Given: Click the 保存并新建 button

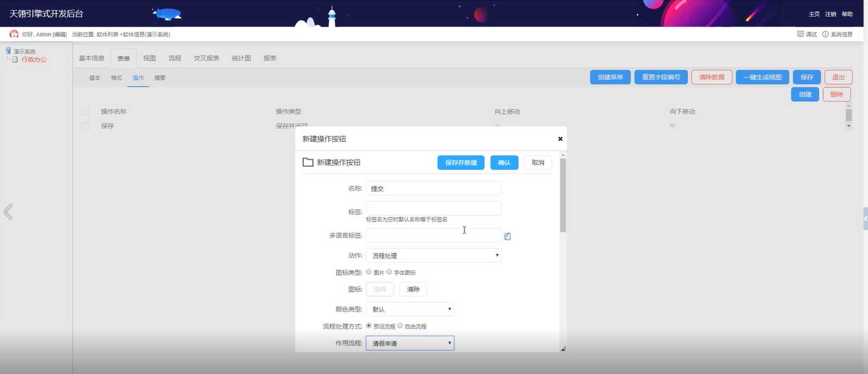Looking at the screenshot, I should [461, 163].
